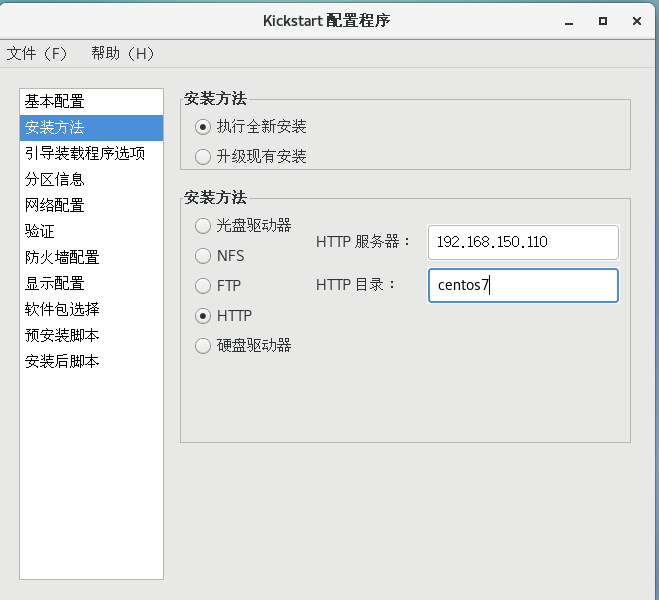Open 引导装载程序选项 section
This screenshot has height=600, width=659.
(x=91, y=153)
